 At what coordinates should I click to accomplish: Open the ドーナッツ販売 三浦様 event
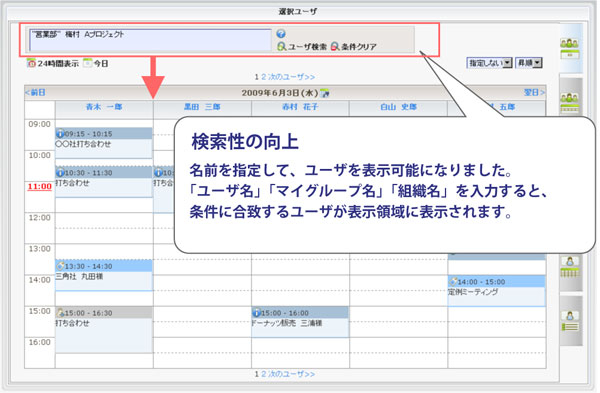click(x=287, y=323)
